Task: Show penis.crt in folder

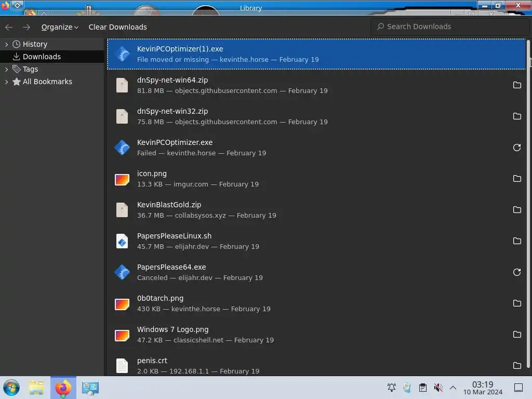Action: [x=517, y=366]
